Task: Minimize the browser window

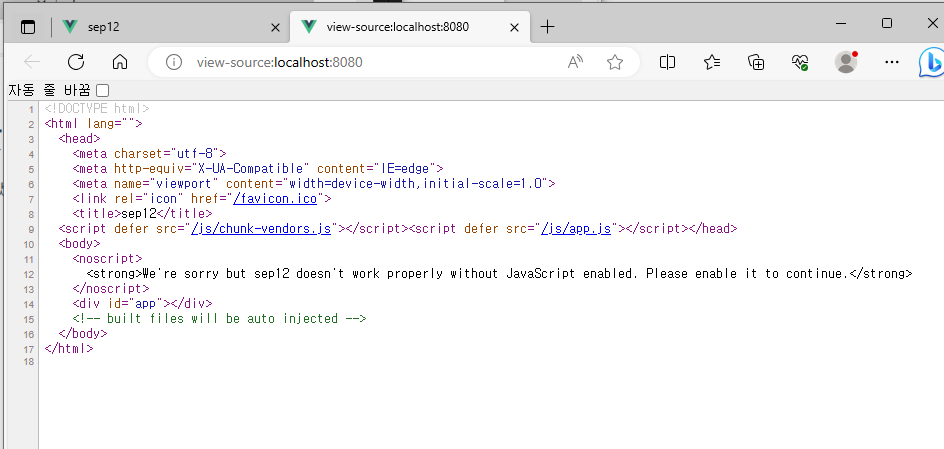Action: (x=841, y=23)
